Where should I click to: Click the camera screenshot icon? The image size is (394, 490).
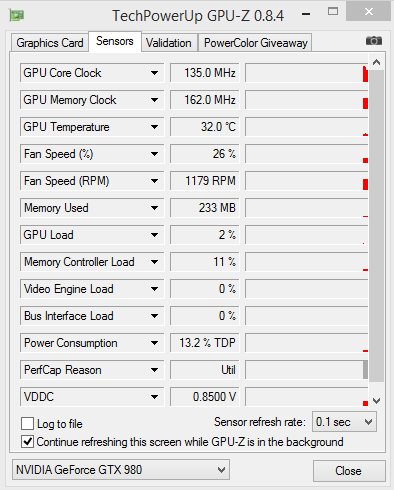(x=374, y=41)
